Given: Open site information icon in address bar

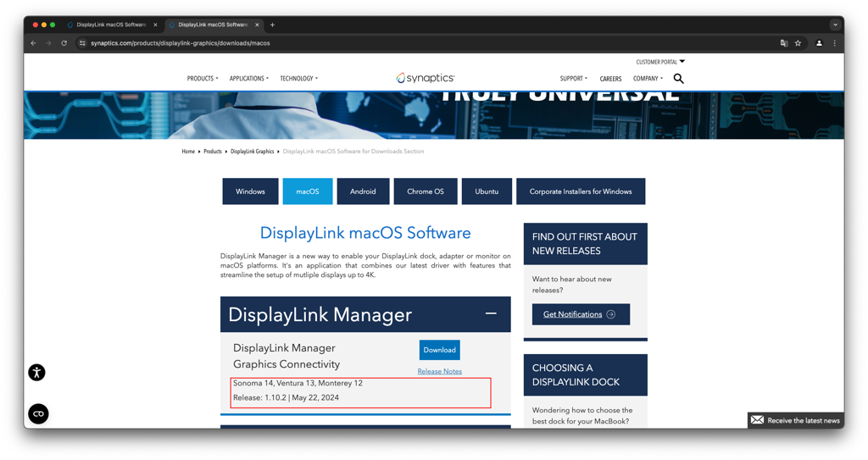Looking at the screenshot, I should pos(82,43).
